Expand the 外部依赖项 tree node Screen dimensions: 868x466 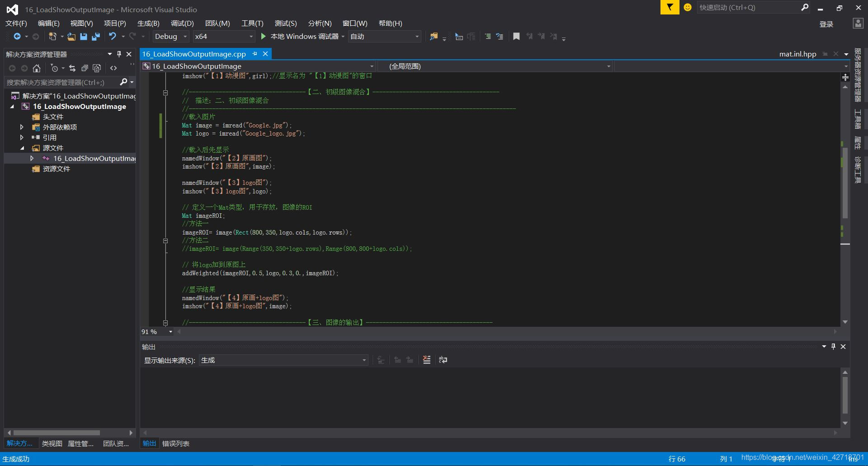21,127
